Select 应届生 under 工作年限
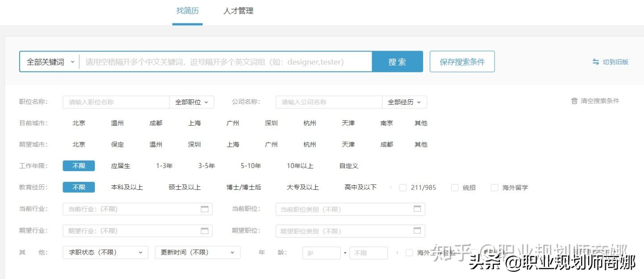 tap(121, 166)
